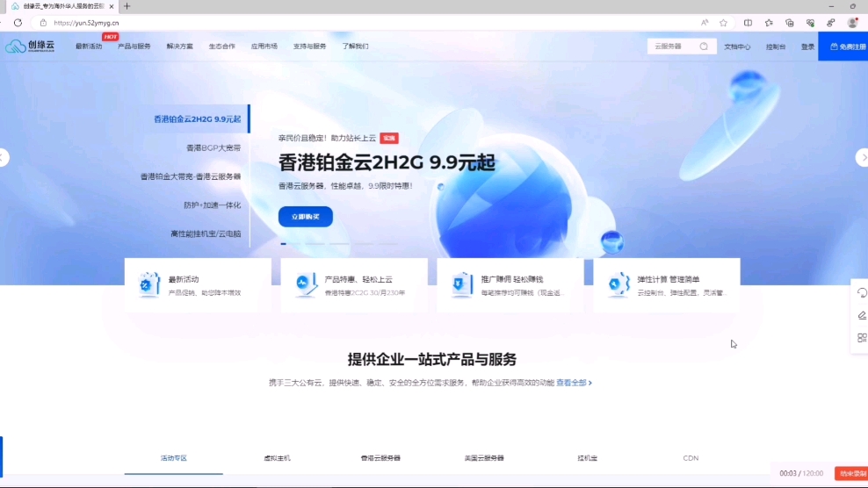
Task: Go to the next banner slide arrow
Action: [x=863, y=158]
